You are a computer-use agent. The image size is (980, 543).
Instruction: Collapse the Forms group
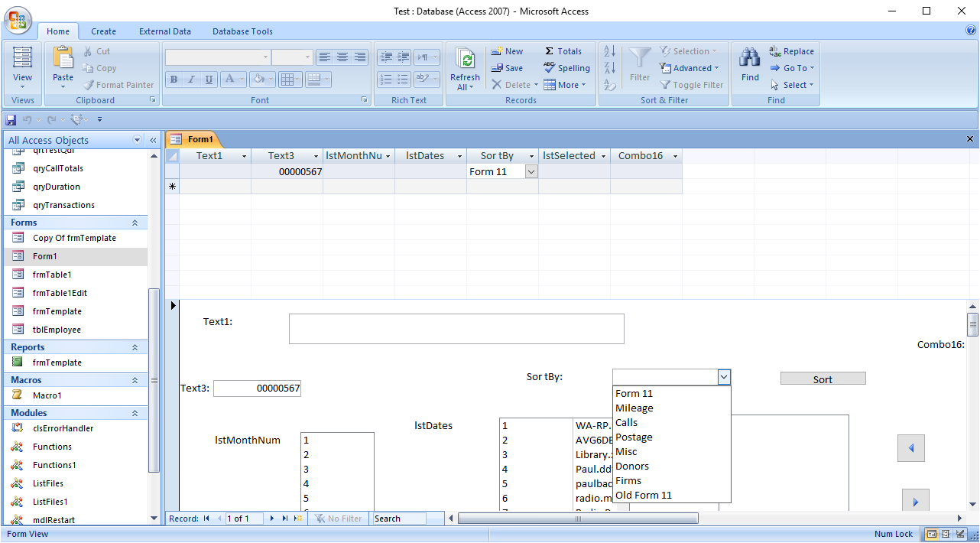point(135,223)
